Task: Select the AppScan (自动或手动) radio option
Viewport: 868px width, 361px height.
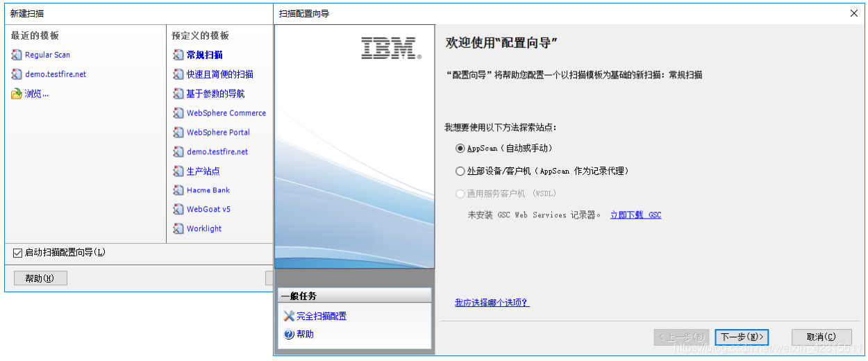Action: pos(460,149)
